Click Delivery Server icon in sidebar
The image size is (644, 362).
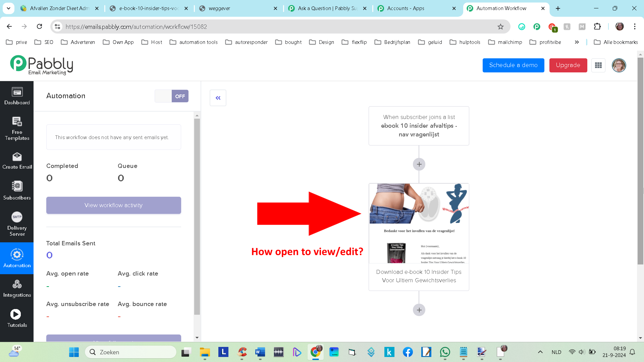[x=17, y=217]
